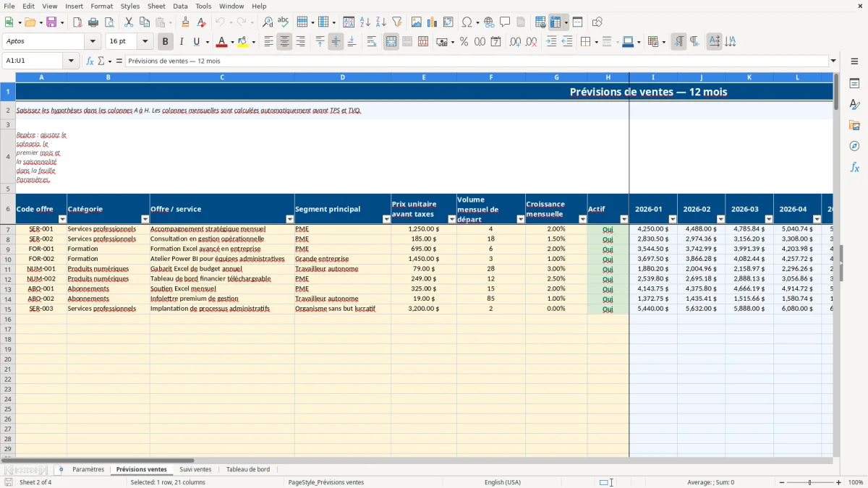868x488 pixels.
Task: Adjust the zoom slider
Action: (809, 482)
